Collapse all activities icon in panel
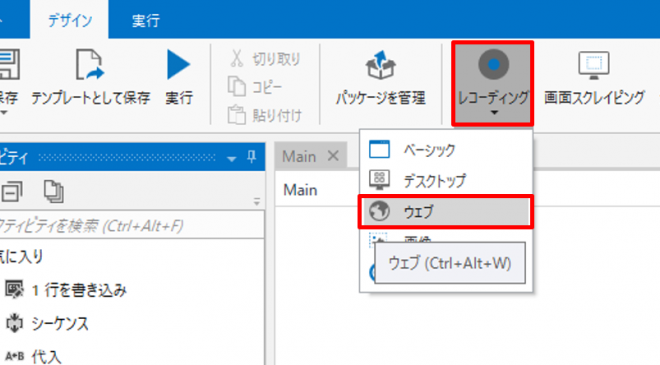Image resolution: width=660 pixels, height=365 pixels. tap(12, 192)
